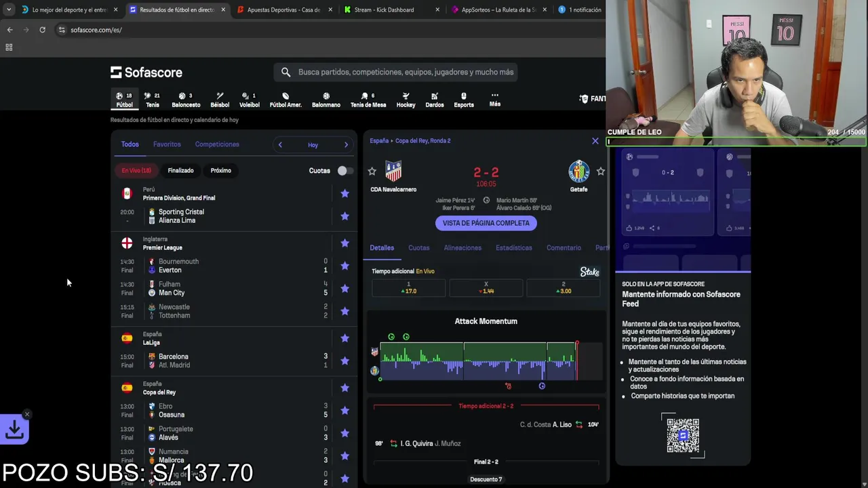Open the Detalles match tab
This screenshot has width=868, height=488.
tap(382, 248)
